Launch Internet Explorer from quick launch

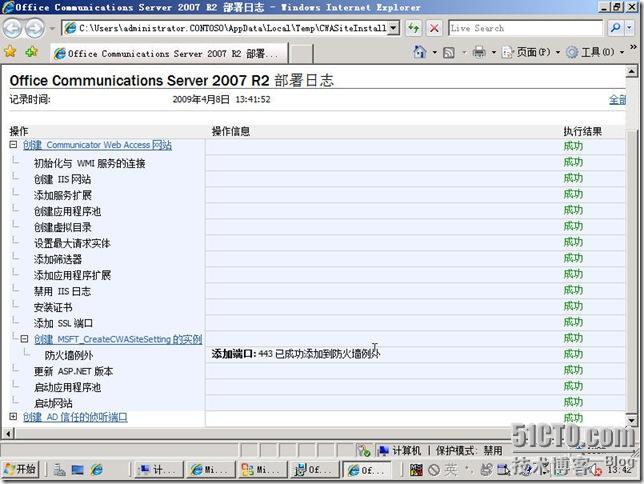97,470
